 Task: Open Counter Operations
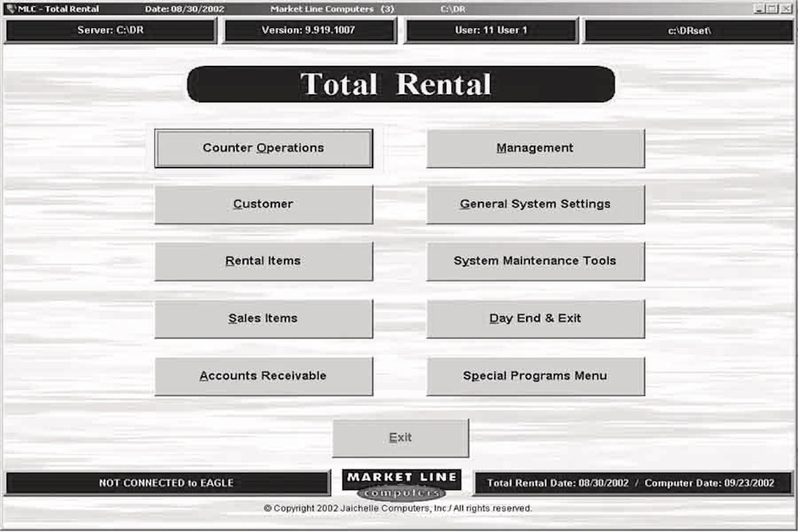tap(264, 148)
